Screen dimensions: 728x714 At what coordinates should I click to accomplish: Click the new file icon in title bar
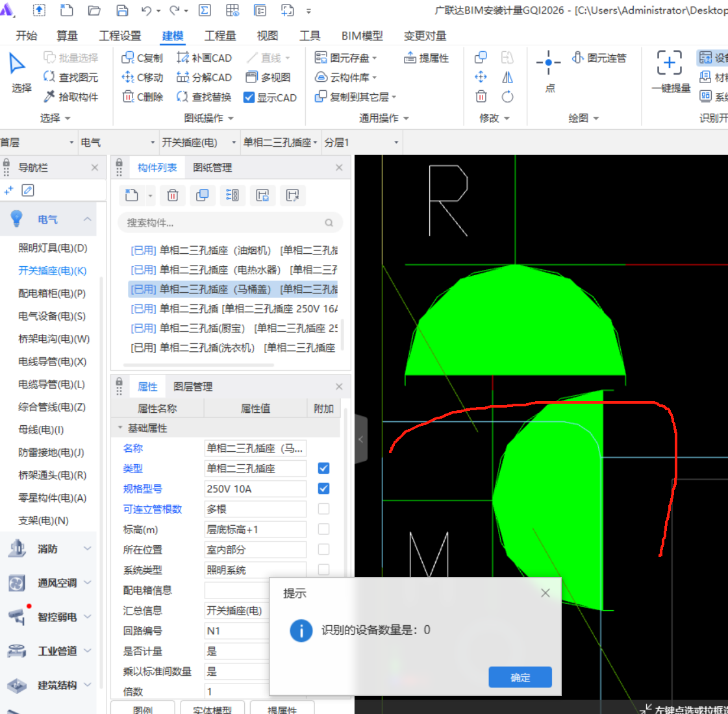(x=67, y=10)
